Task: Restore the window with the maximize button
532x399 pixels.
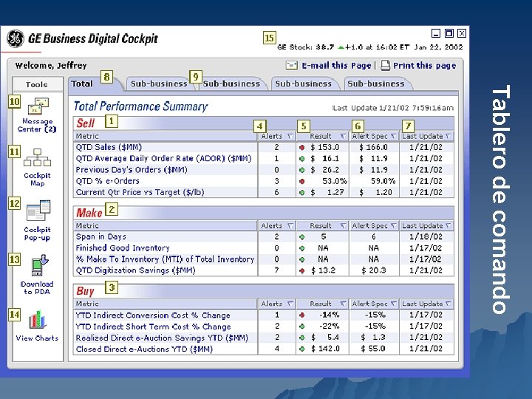Action: point(449,33)
